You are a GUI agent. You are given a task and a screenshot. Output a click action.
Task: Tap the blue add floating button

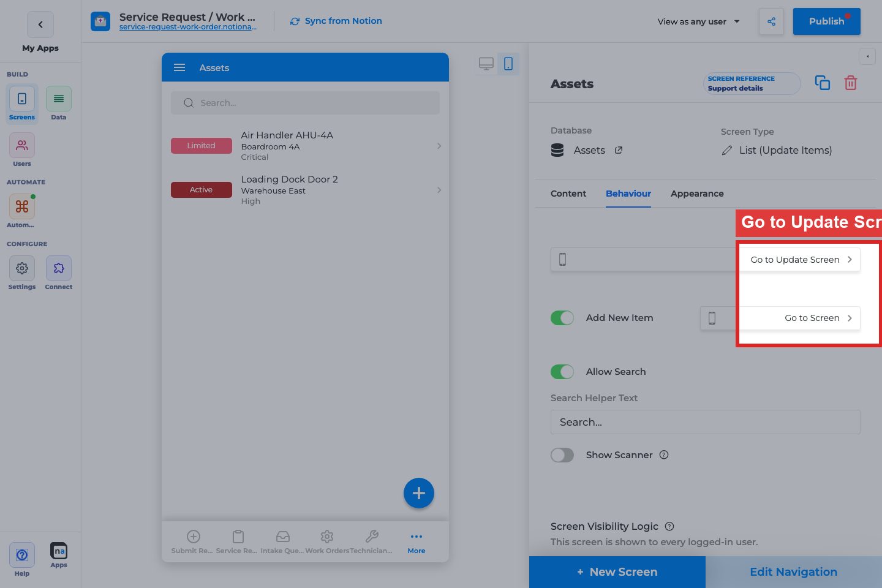pos(419,493)
